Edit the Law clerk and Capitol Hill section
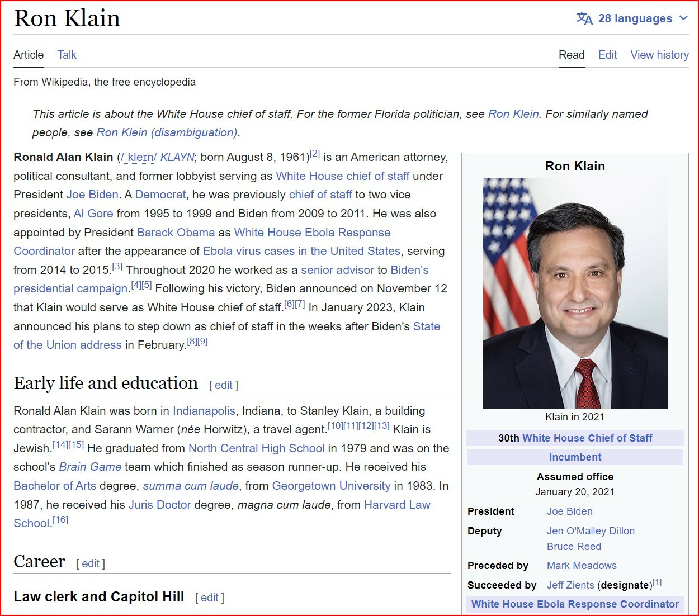The width and height of the screenshot is (699, 616). click(x=210, y=598)
